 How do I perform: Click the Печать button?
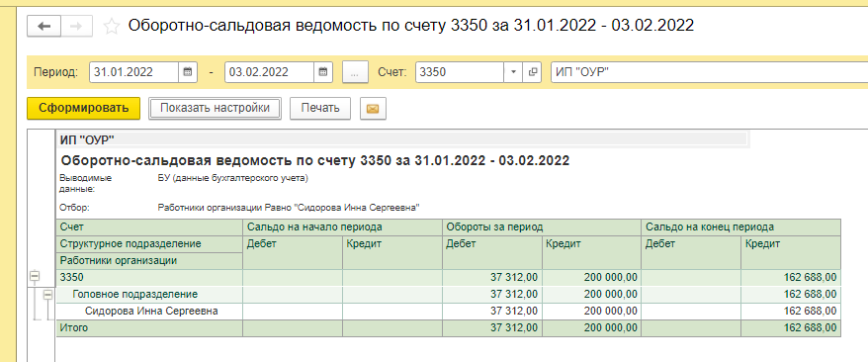(x=320, y=108)
